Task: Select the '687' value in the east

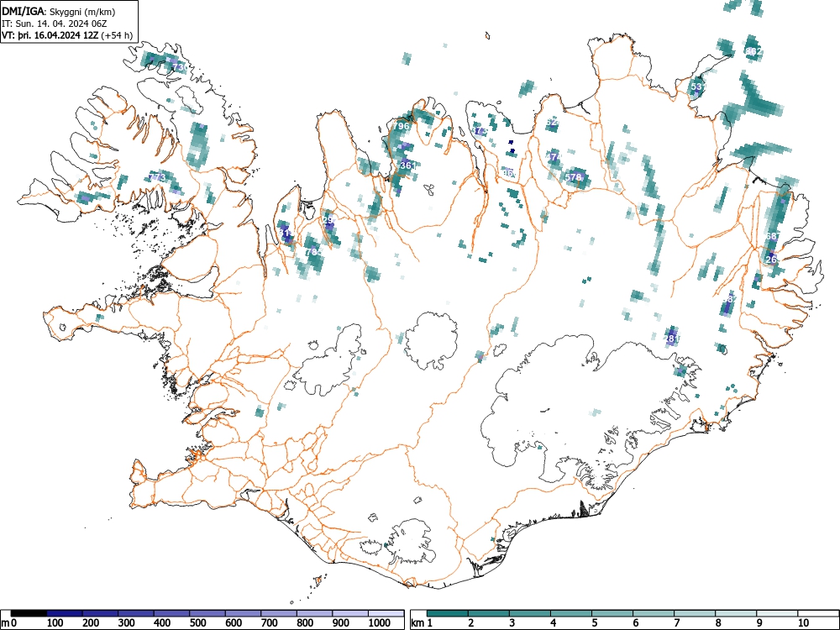Action: click(773, 236)
